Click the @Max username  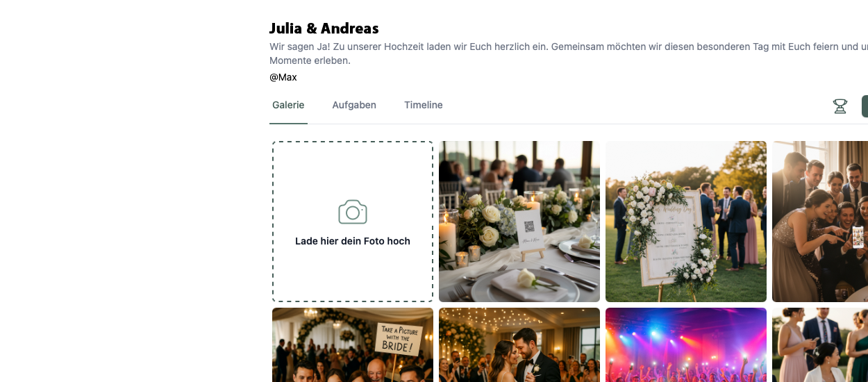click(x=283, y=77)
